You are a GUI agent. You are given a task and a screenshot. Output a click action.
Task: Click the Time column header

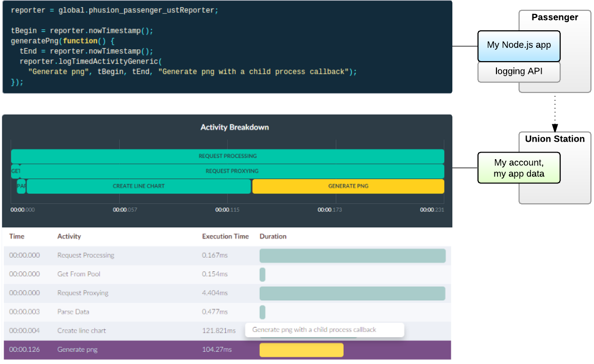pyautogui.click(x=16, y=236)
